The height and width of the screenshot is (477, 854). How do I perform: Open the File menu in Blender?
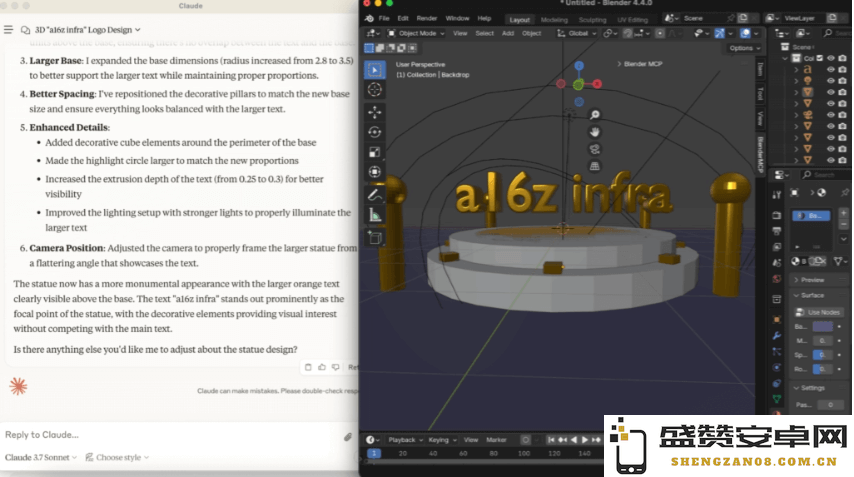click(x=384, y=18)
